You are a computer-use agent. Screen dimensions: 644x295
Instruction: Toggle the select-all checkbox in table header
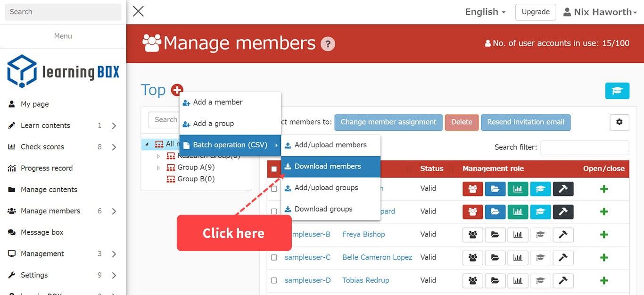(274, 169)
